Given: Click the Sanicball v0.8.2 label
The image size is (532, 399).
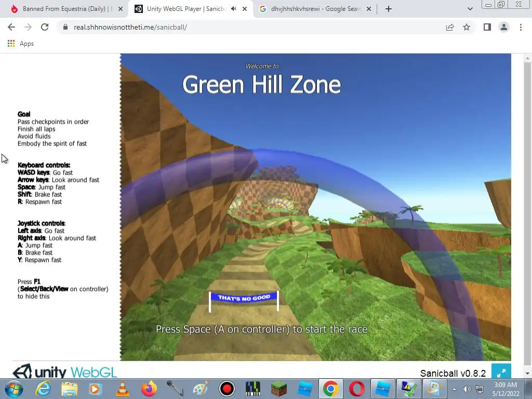Looking at the screenshot, I should [x=453, y=373].
